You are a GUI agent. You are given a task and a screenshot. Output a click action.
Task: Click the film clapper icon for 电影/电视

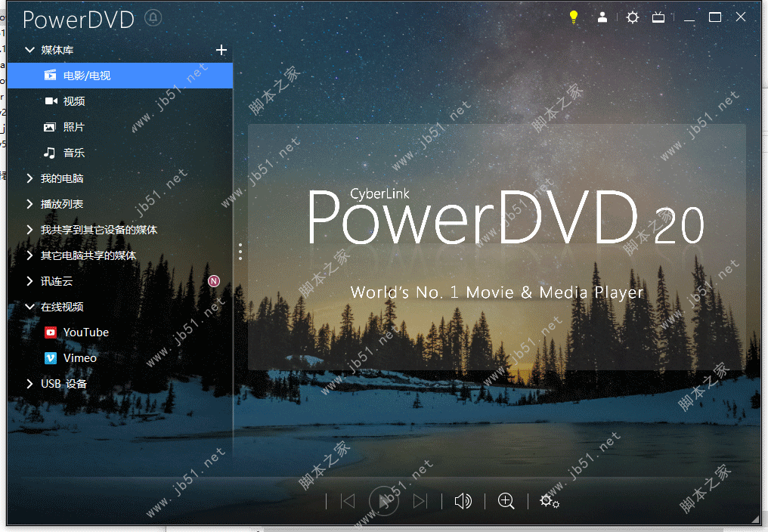tap(50, 76)
